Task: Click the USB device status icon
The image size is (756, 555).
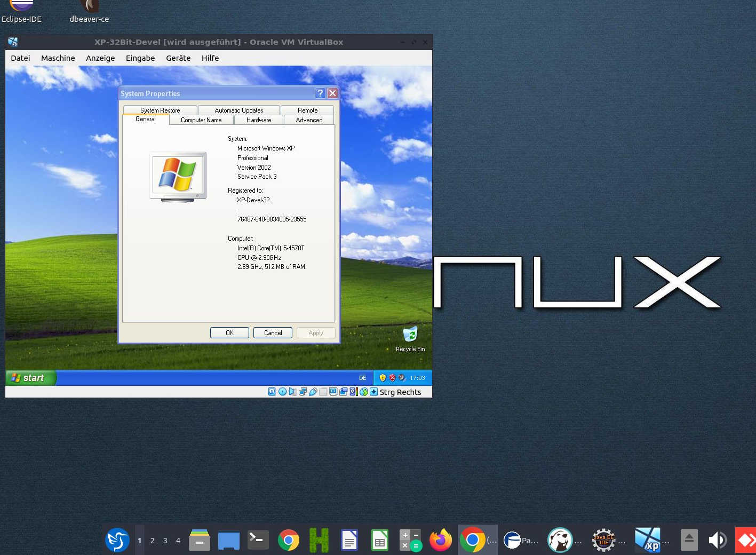Action: click(313, 392)
